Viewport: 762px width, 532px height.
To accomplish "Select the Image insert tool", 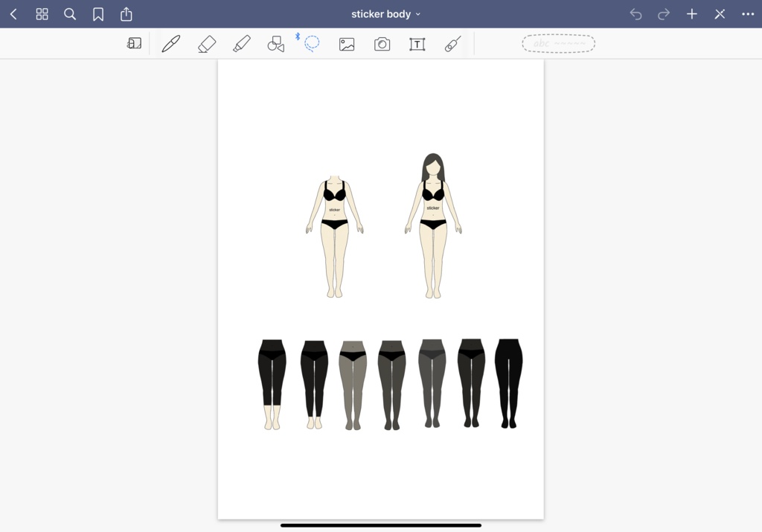I will [x=347, y=44].
